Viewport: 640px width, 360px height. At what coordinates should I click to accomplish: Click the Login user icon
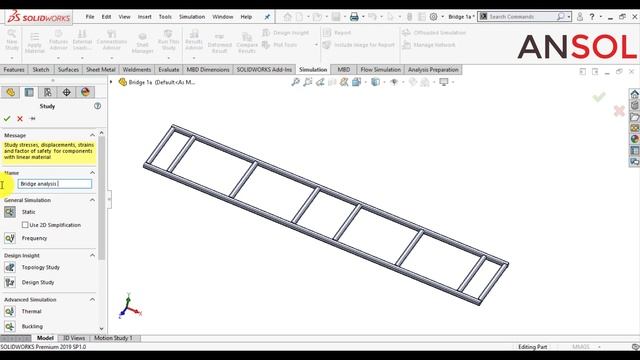[580, 17]
